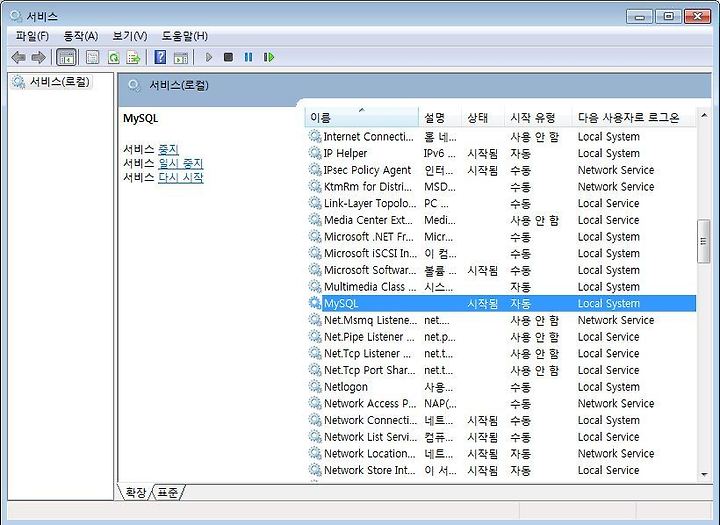Image resolution: width=720 pixels, height=525 pixels.
Task: Click 사용 안 함 in Media Center Ext... row
Action: pos(534,220)
